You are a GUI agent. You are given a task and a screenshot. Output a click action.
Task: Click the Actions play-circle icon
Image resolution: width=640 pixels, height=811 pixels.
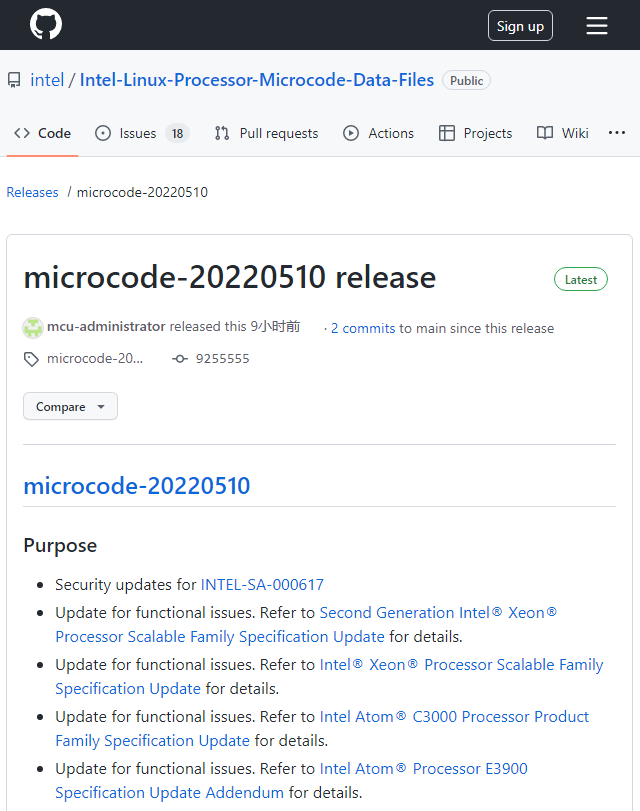tap(351, 133)
